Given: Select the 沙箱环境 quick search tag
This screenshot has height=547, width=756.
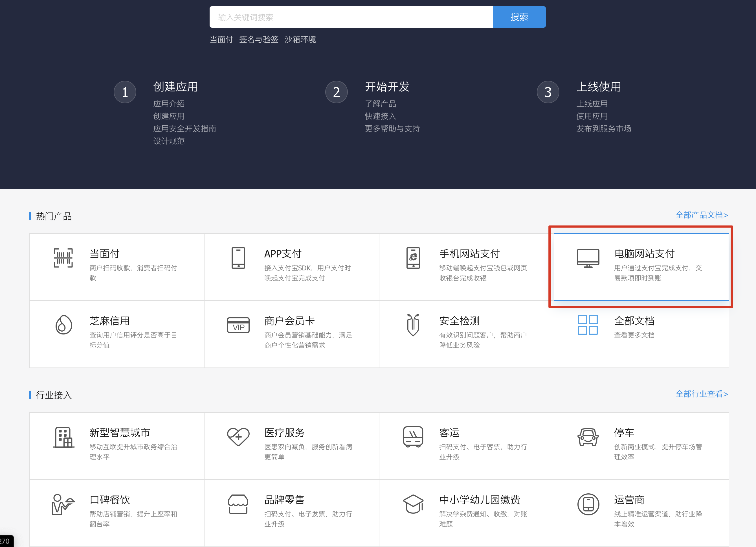Looking at the screenshot, I should 300,39.
